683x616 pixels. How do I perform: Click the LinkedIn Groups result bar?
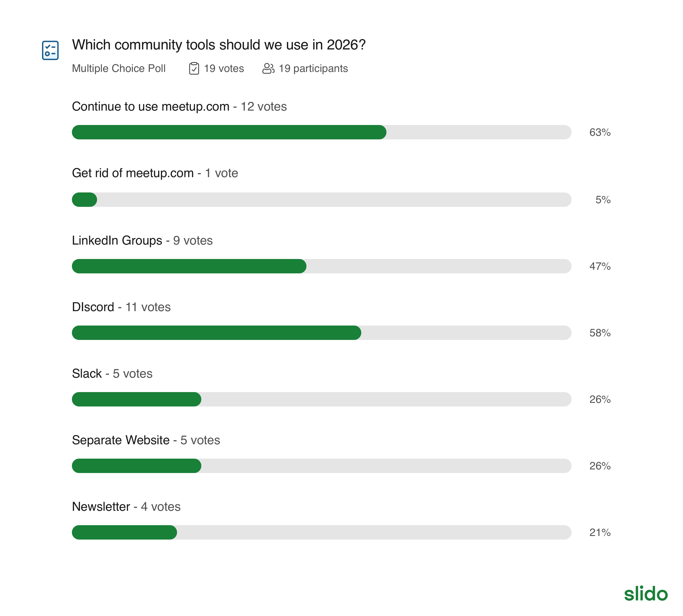coord(321,266)
